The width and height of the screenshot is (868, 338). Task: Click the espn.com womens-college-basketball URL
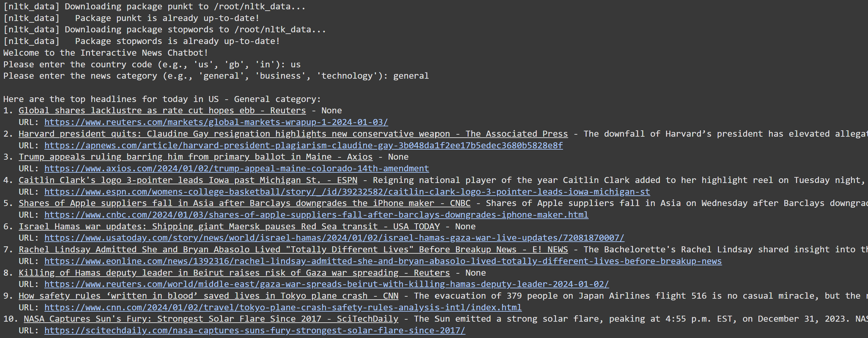pyautogui.click(x=347, y=191)
